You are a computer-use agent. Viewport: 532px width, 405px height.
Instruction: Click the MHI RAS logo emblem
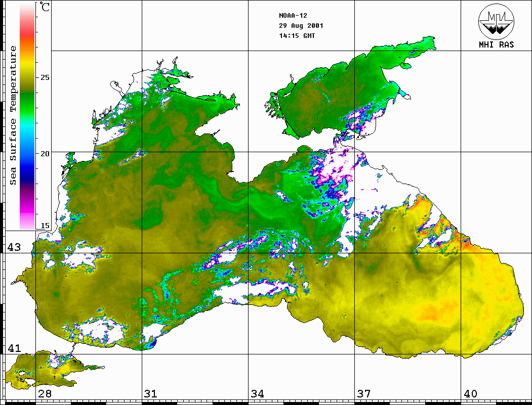click(x=497, y=21)
